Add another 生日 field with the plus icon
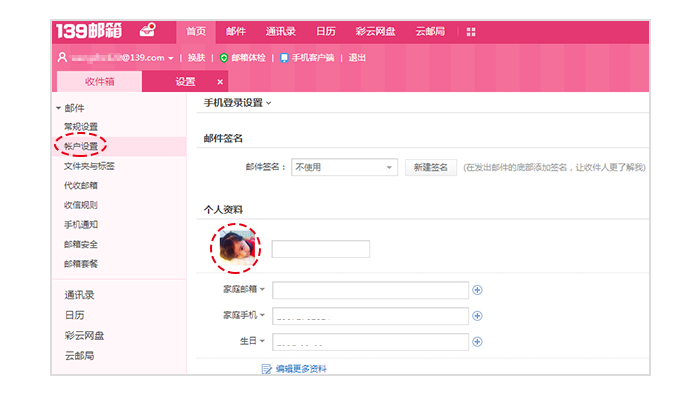700x395 pixels. click(477, 342)
